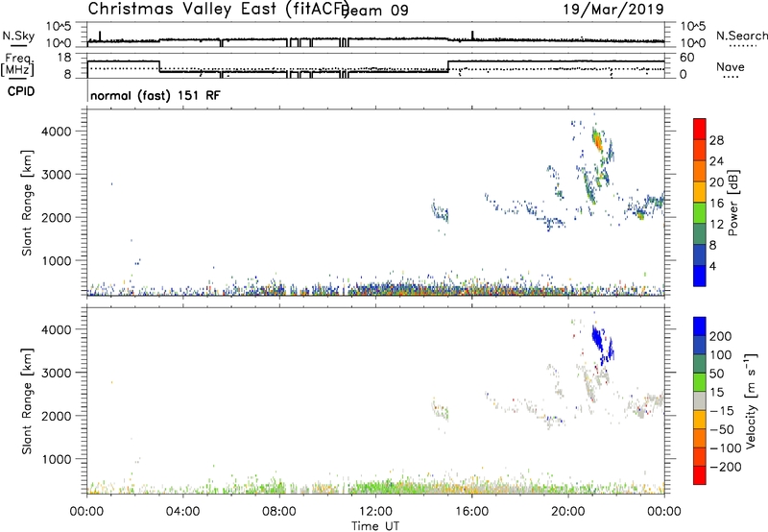This screenshot has width=768, height=532.
Task: Click the "4" label on the power scale
Action: click(713, 266)
